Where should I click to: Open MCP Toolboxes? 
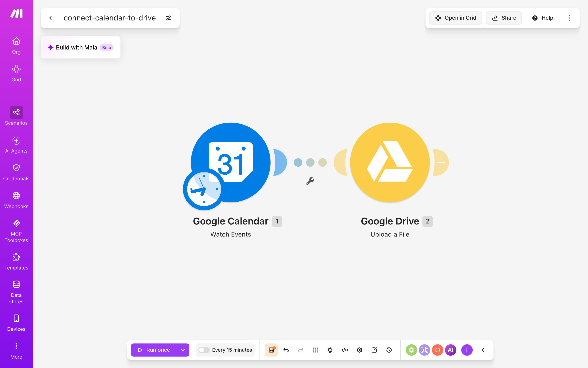[x=16, y=231]
